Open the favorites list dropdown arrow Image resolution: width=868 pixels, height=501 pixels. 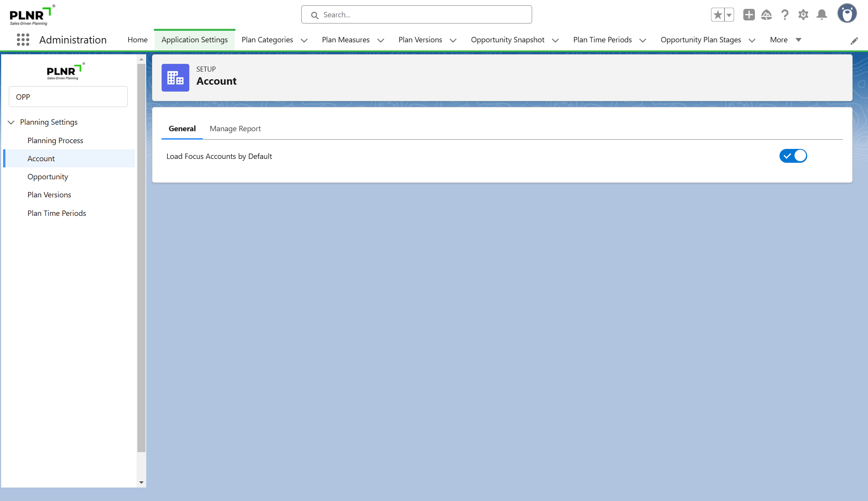click(x=729, y=15)
